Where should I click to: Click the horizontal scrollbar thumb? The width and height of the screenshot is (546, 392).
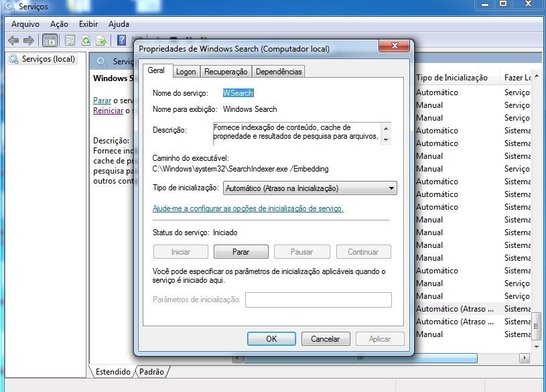[360, 358]
